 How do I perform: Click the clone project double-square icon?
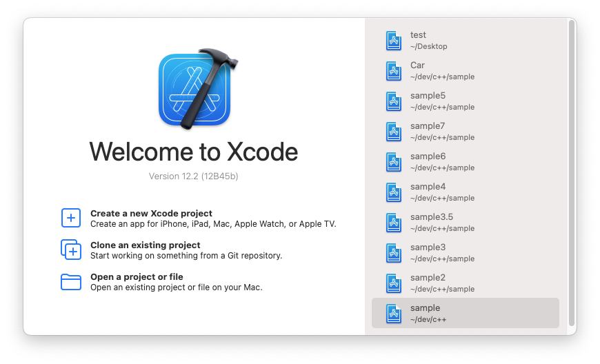71,250
